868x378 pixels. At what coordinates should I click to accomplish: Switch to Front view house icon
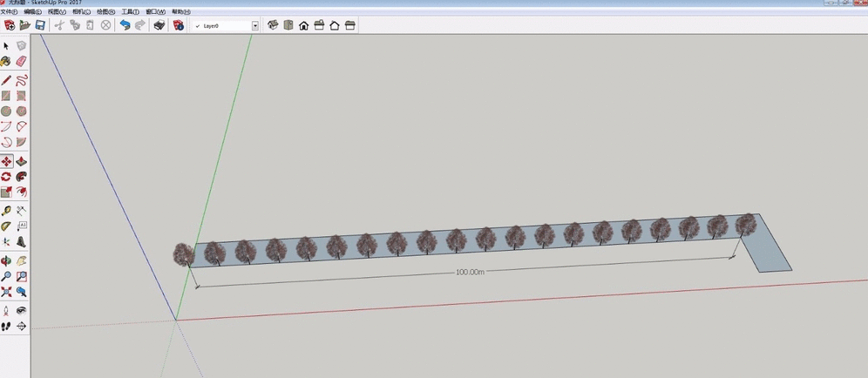[x=304, y=25]
